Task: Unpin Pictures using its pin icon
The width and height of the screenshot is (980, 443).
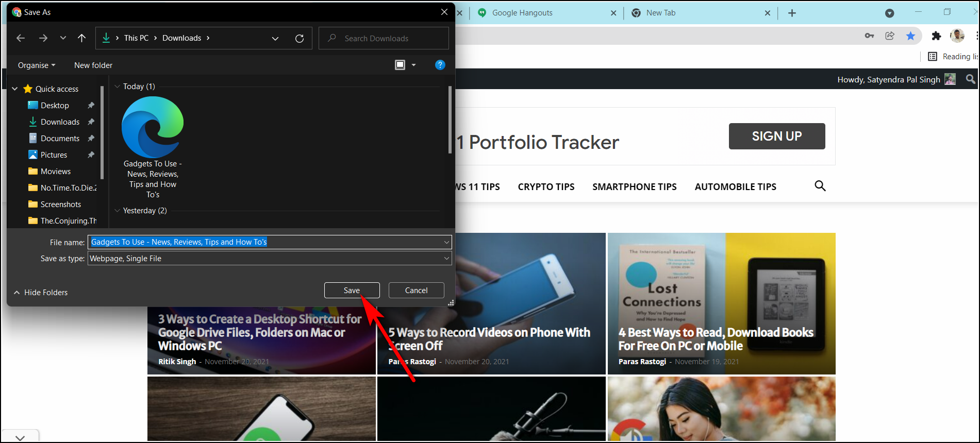Action: (x=91, y=155)
